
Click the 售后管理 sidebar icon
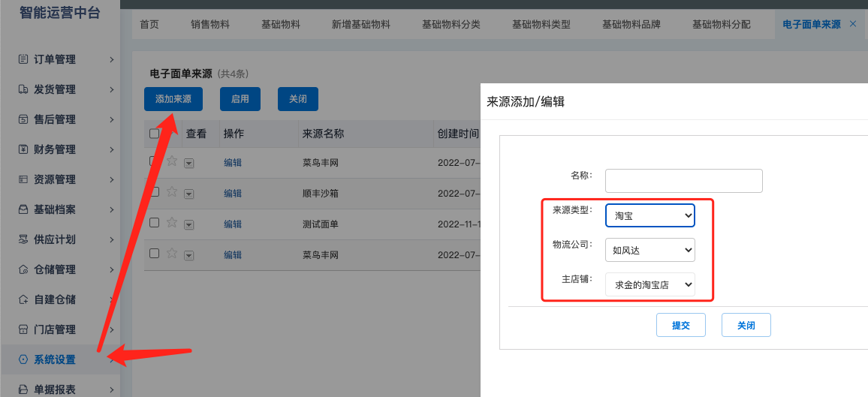23,119
